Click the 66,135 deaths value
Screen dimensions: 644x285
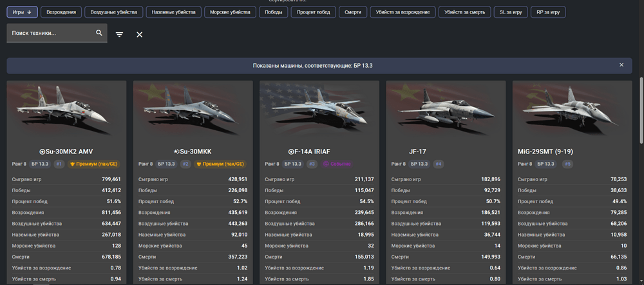[618, 257]
